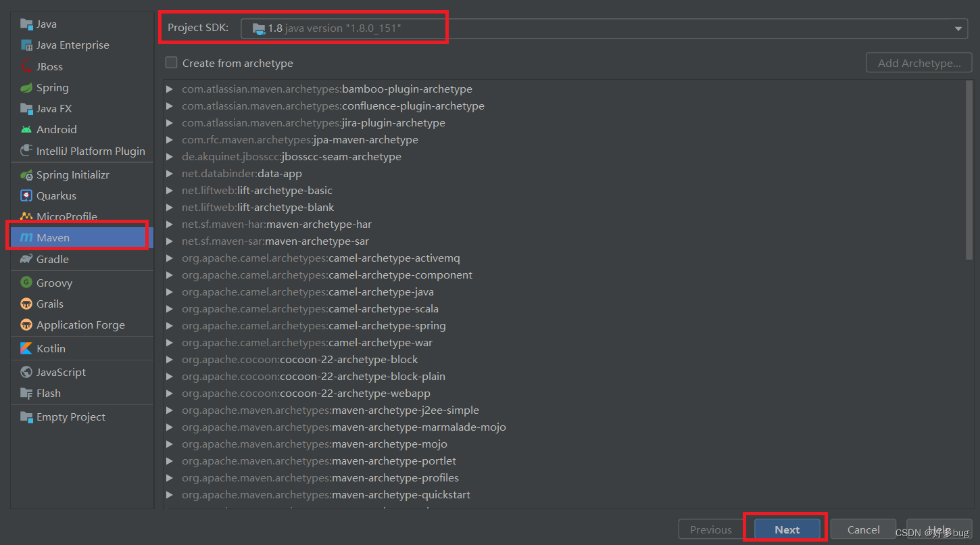Select the Gradle elephant icon
The width and height of the screenshot is (980, 545).
(26, 259)
